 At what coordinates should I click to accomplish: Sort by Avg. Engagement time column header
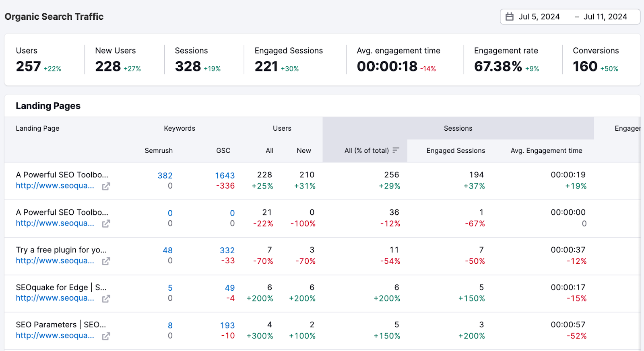tap(546, 151)
